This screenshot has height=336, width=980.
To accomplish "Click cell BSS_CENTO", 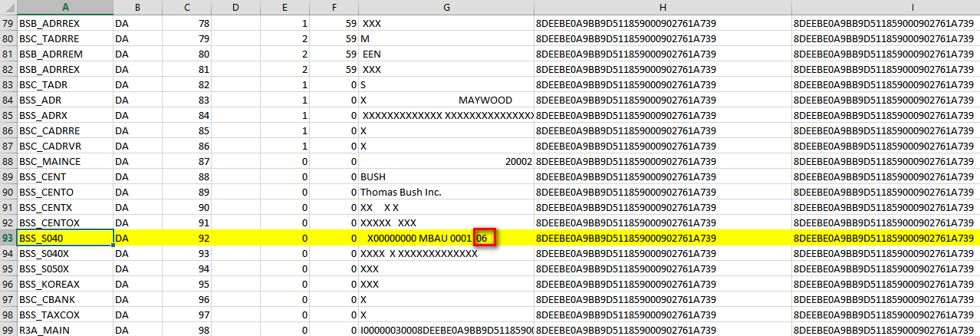I will (x=65, y=193).
